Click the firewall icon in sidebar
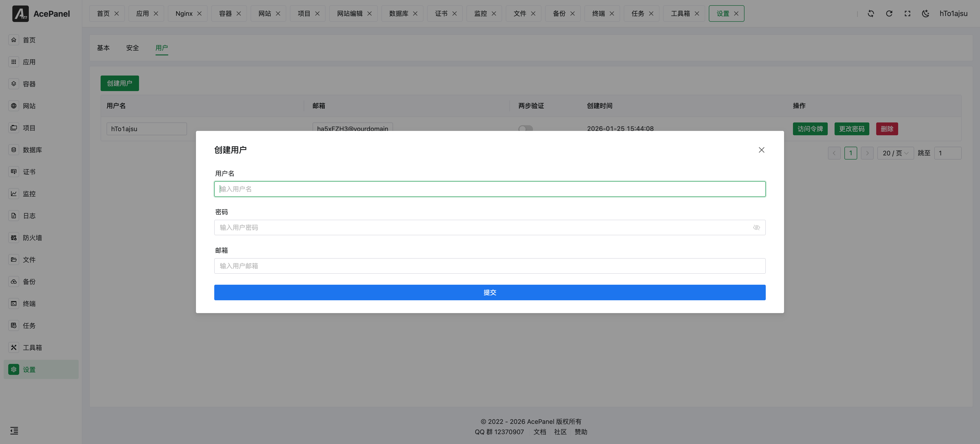 coord(14,238)
